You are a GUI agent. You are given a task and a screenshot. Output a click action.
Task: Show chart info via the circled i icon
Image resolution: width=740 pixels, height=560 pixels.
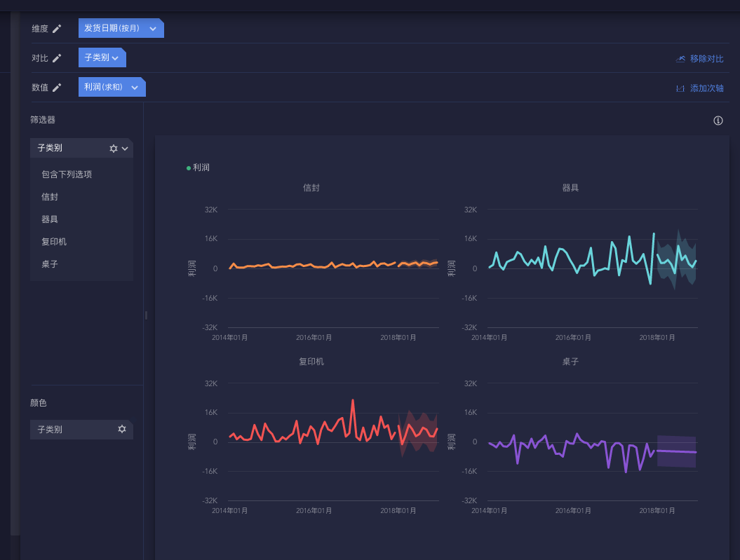tap(718, 121)
